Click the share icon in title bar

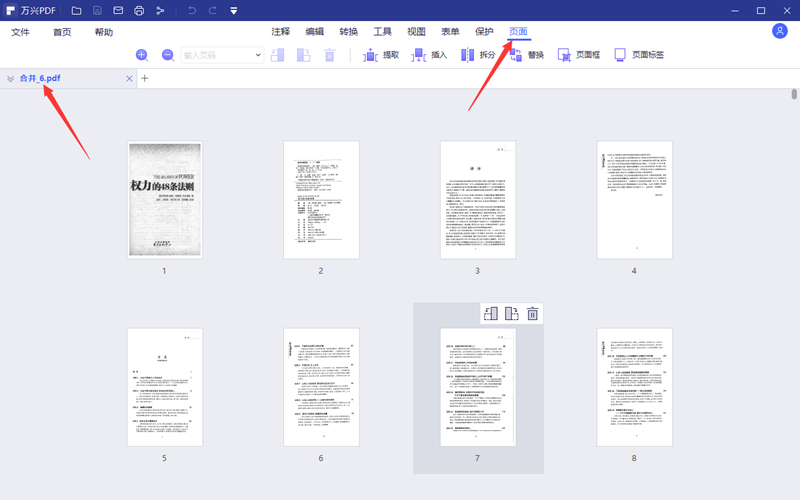pyautogui.click(x=160, y=10)
